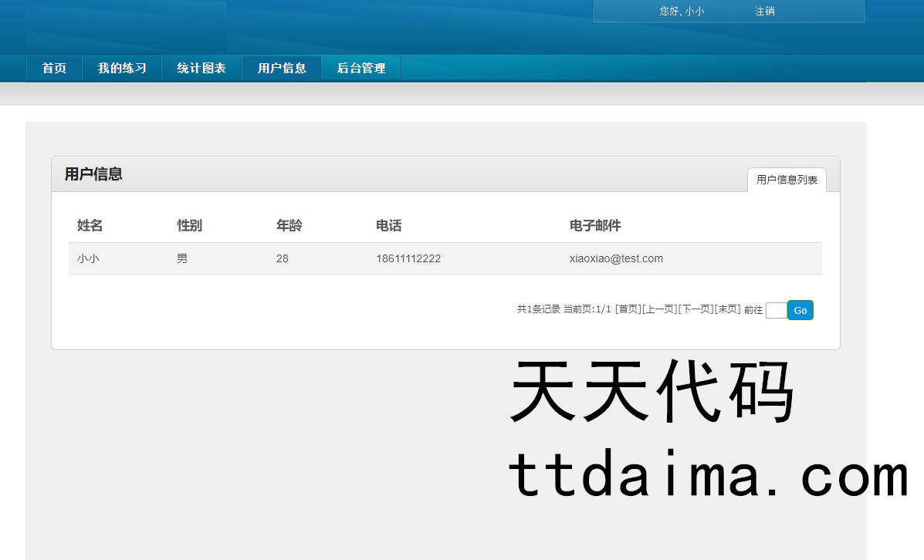
Task: Select 用户信息 in the top navigation
Action: [x=282, y=68]
